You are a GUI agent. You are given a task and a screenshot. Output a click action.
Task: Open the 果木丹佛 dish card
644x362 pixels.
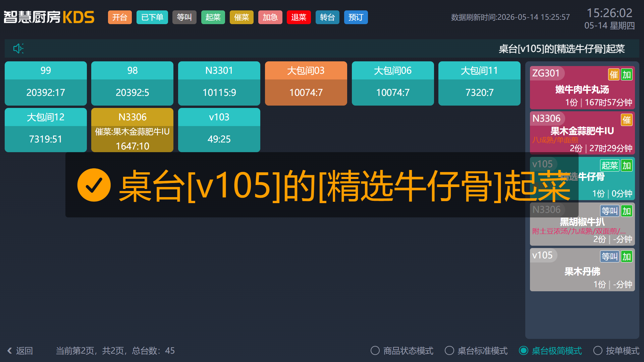click(582, 269)
